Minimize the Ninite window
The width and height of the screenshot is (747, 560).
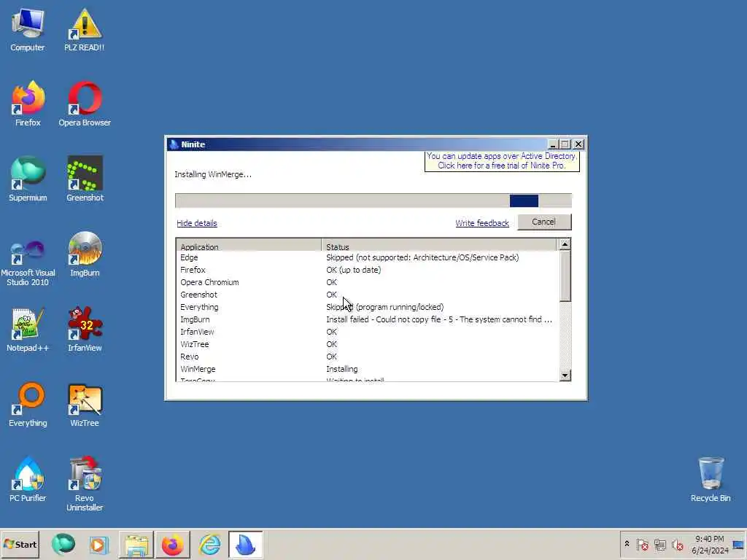coord(553,144)
